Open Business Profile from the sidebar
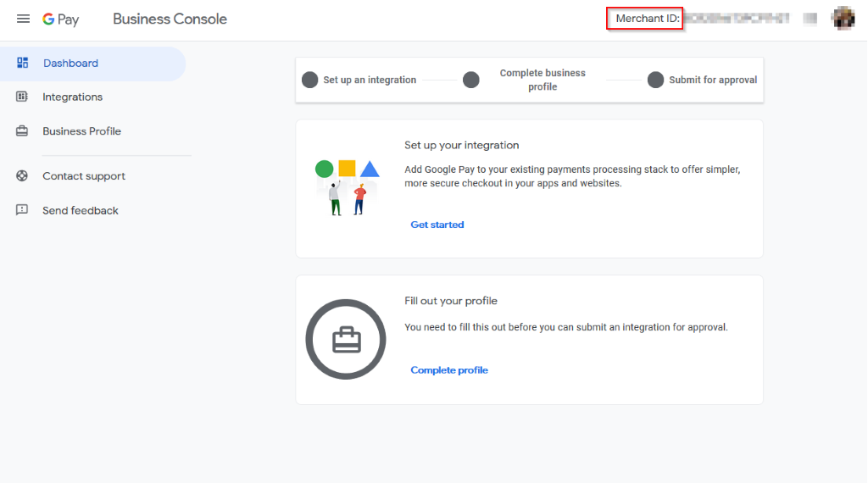 coord(82,131)
